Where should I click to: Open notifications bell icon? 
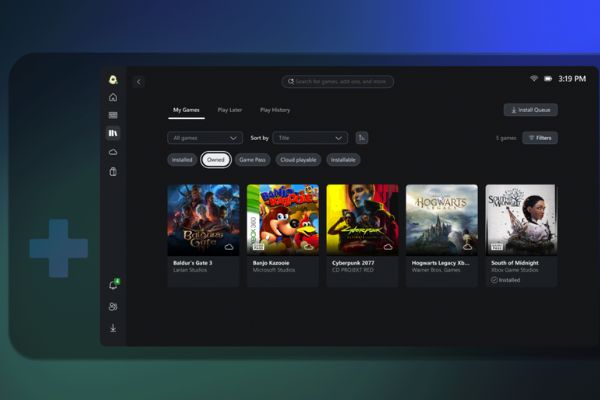(113, 285)
